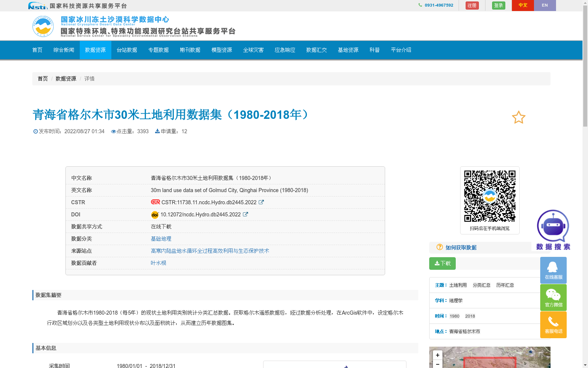Click the question mark help icon
The image size is (588, 368).
[x=440, y=247]
